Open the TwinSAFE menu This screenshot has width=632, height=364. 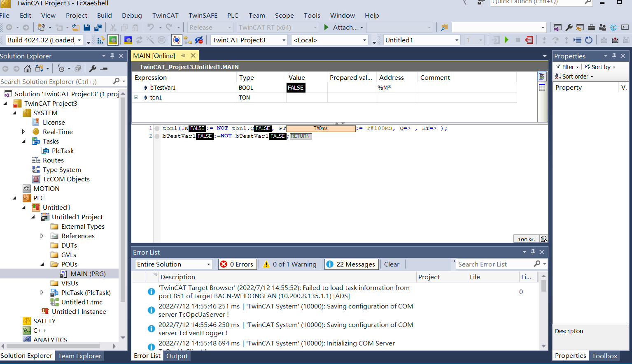[x=203, y=16]
